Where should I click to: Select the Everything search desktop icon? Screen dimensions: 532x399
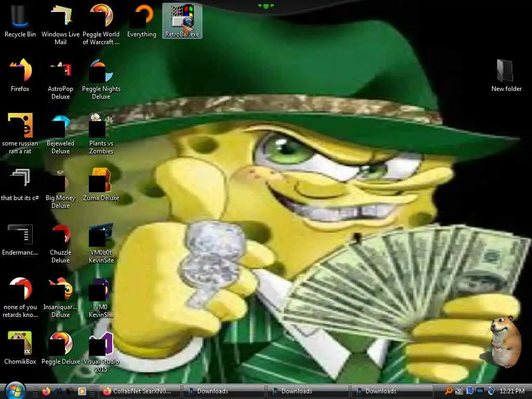(142, 21)
